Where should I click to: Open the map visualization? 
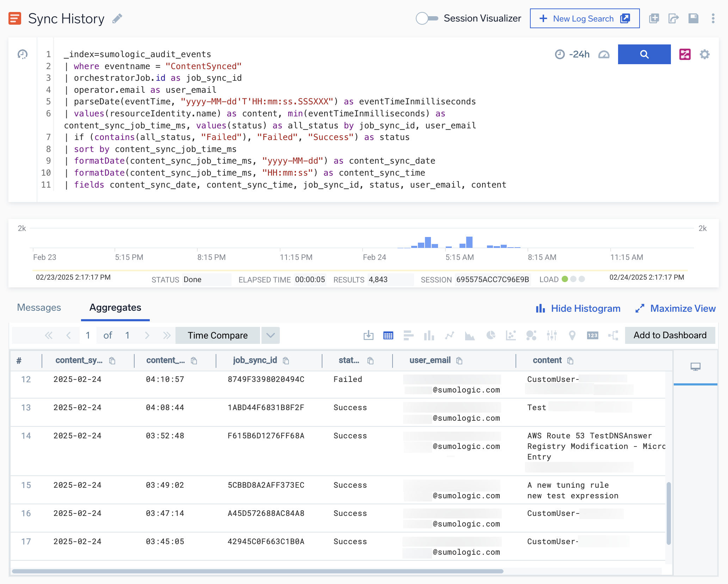(x=572, y=335)
